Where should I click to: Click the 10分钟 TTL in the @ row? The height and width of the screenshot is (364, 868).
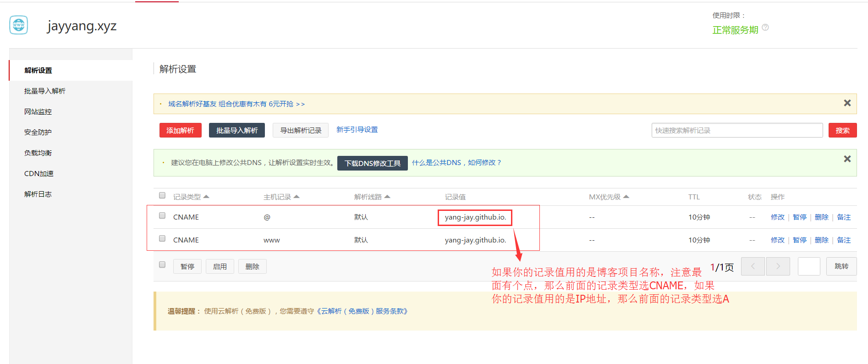699,217
